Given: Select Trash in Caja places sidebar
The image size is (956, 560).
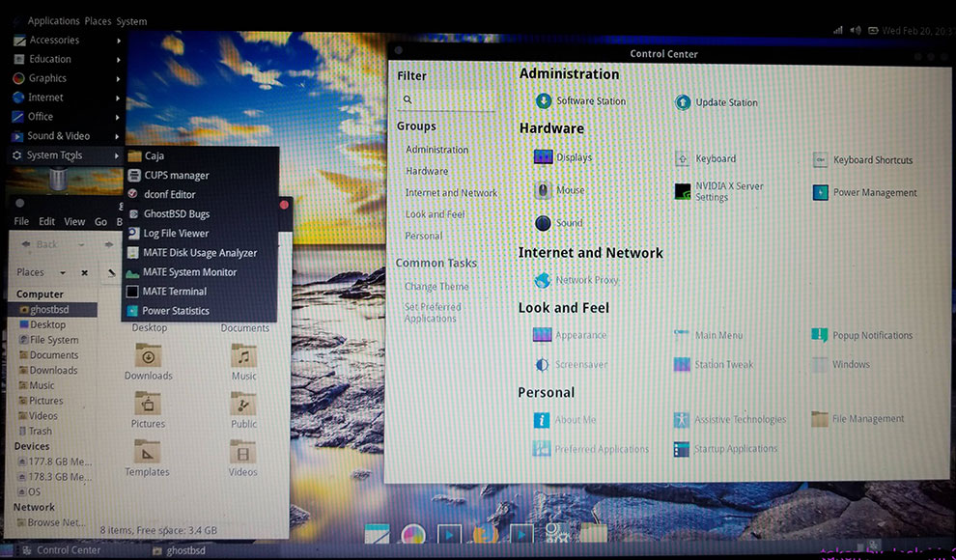Looking at the screenshot, I should tap(36, 431).
